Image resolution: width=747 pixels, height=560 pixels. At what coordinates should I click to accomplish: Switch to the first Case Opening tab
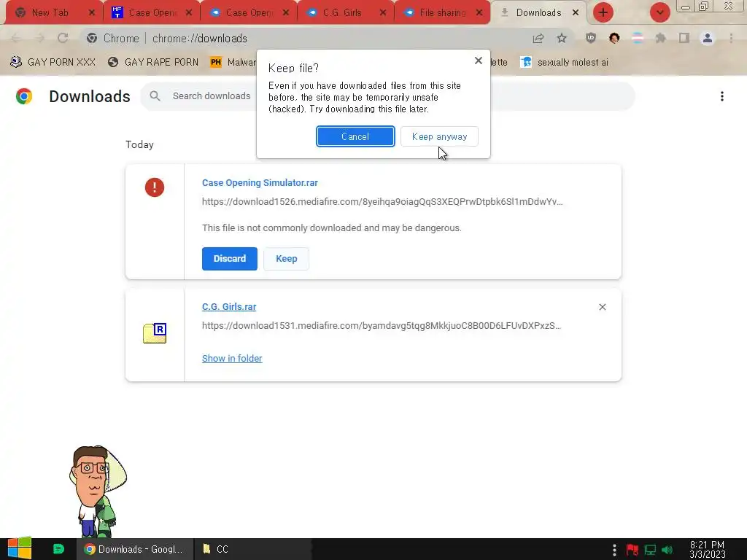[152, 13]
